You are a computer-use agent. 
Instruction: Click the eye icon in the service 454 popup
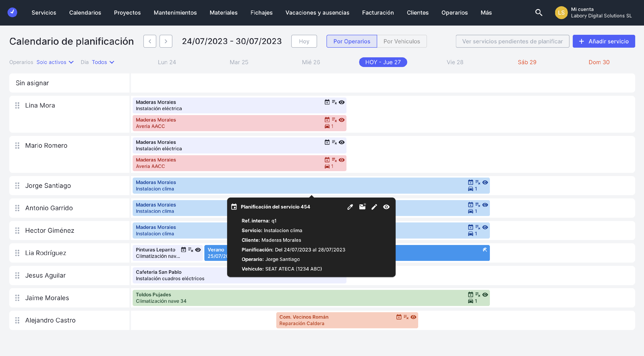tap(386, 207)
